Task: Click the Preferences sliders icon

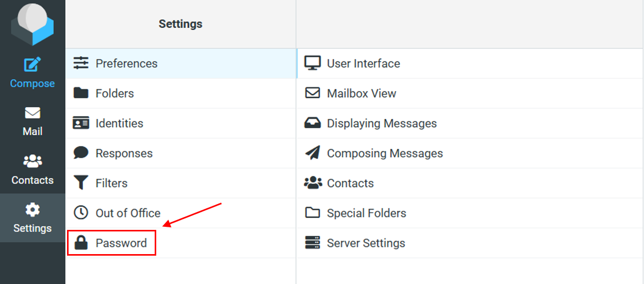Action: point(81,63)
